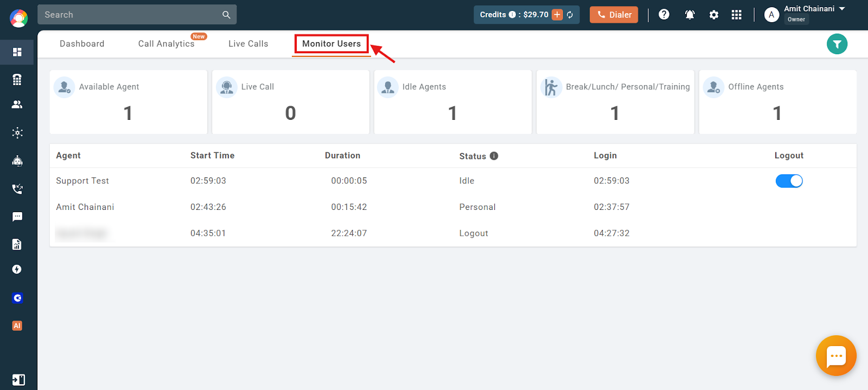The width and height of the screenshot is (868, 390).
Task: Open the bot sidebar icon
Action: click(17, 161)
